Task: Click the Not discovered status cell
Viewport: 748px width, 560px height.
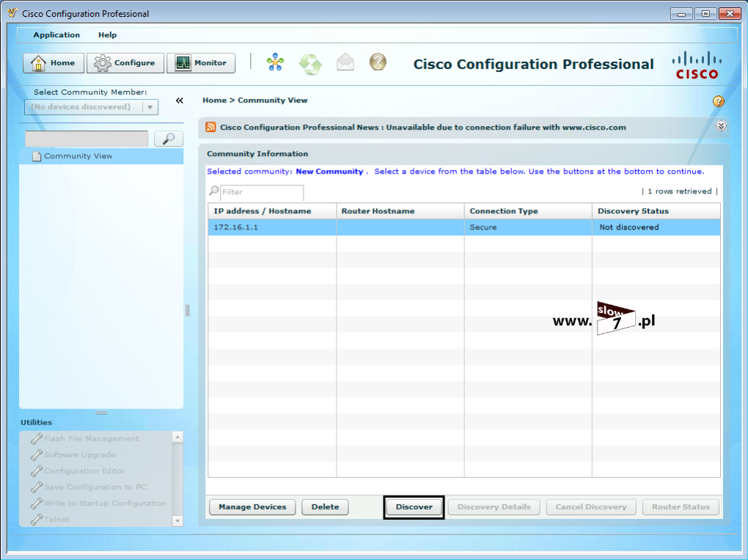Action: pos(656,227)
